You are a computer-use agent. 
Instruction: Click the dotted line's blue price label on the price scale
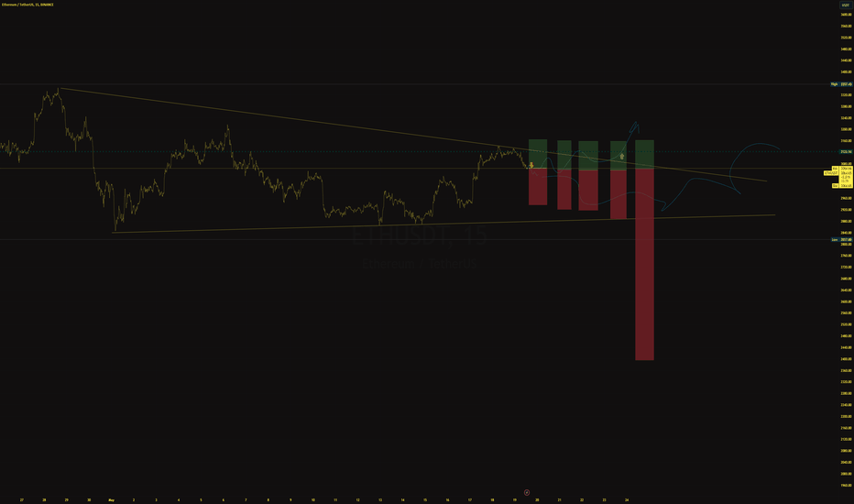coord(846,152)
